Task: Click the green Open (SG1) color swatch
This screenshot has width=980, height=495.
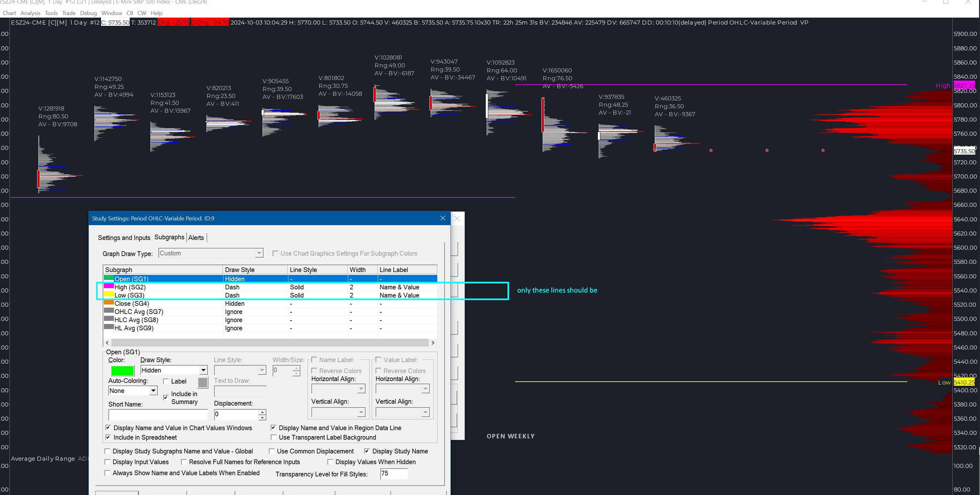Action: pyautogui.click(x=122, y=370)
